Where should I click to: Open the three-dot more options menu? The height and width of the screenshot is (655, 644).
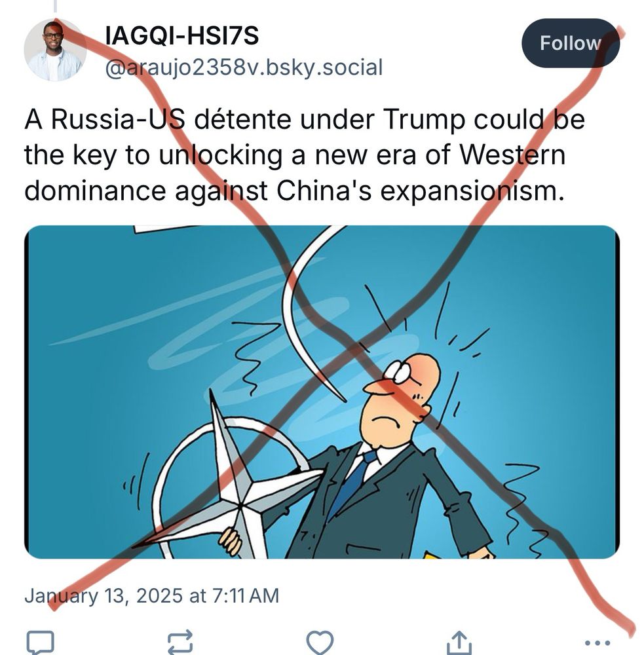click(597, 643)
